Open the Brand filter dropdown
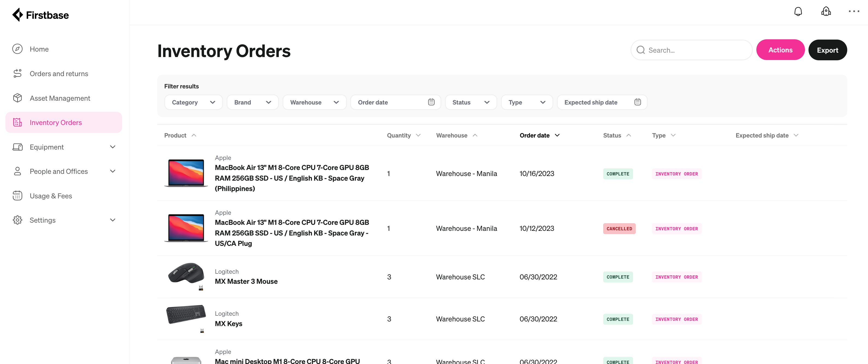 tap(252, 102)
